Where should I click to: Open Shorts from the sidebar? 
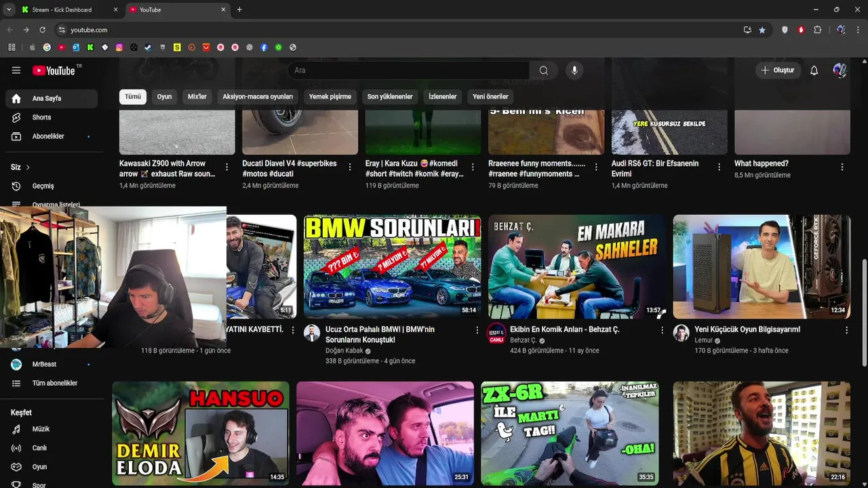click(52, 117)
